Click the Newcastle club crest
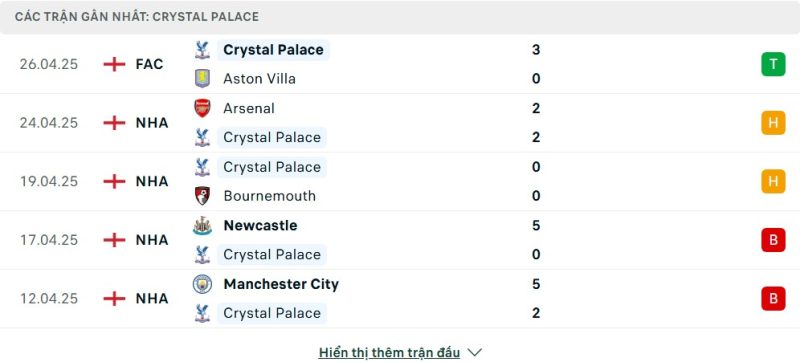The width and height of the screenshot is (800, 362). coord(202,225)
